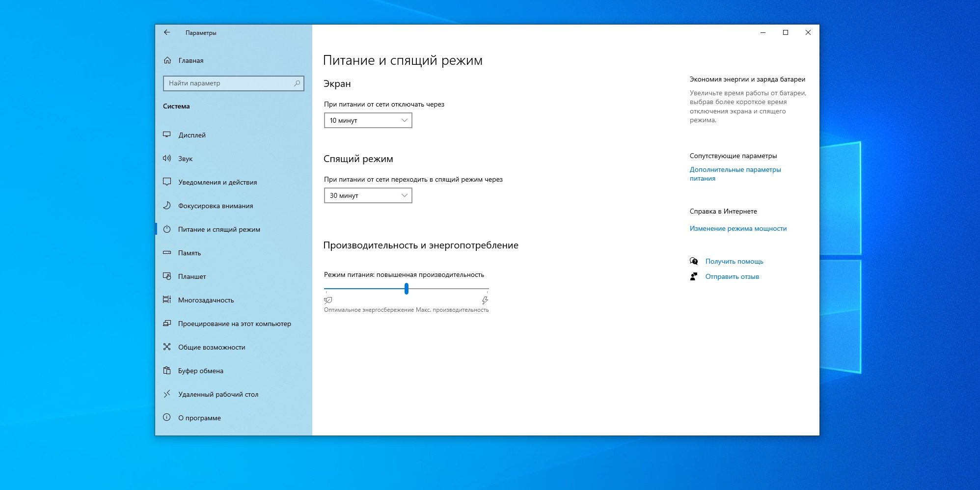This screenshot has width=980, height=490.
Task: Select the Главная home icon
Action: pyautogui.click(x=167, y=60)
